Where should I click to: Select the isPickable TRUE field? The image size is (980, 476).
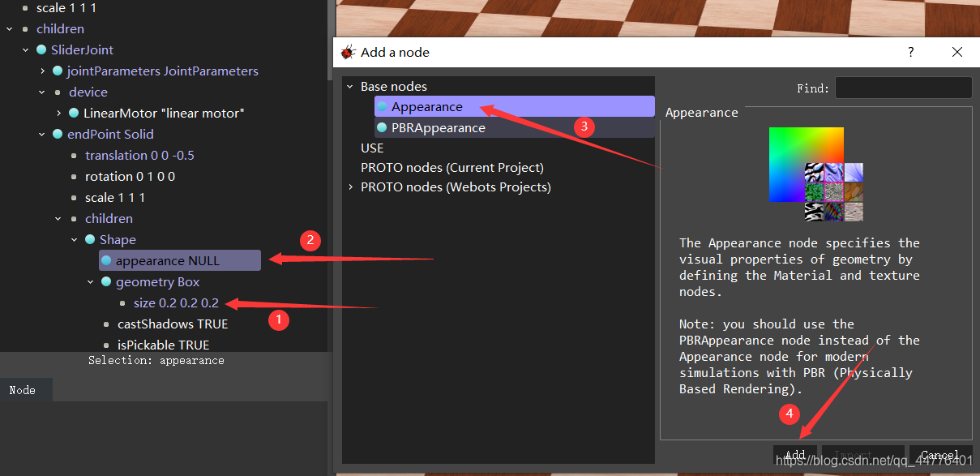pos(163,345)
